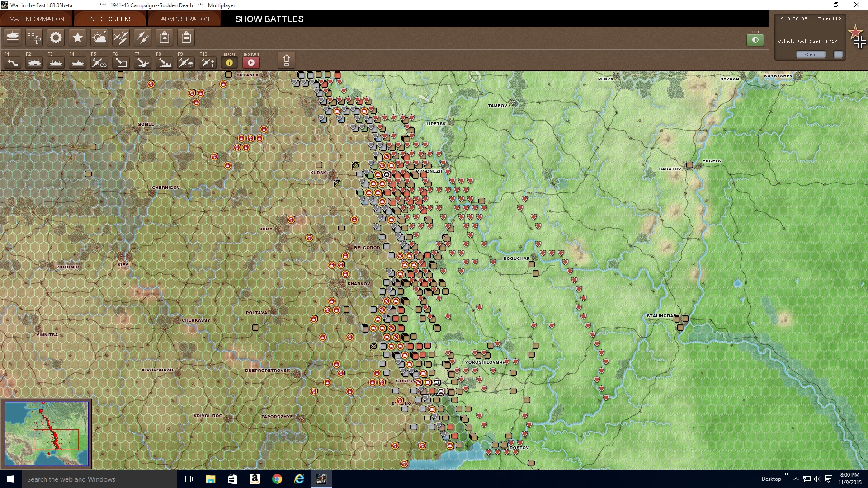Screen dimensions: 868x488
Task: Click the Belgorod city label on map
Action: [367, 248]
